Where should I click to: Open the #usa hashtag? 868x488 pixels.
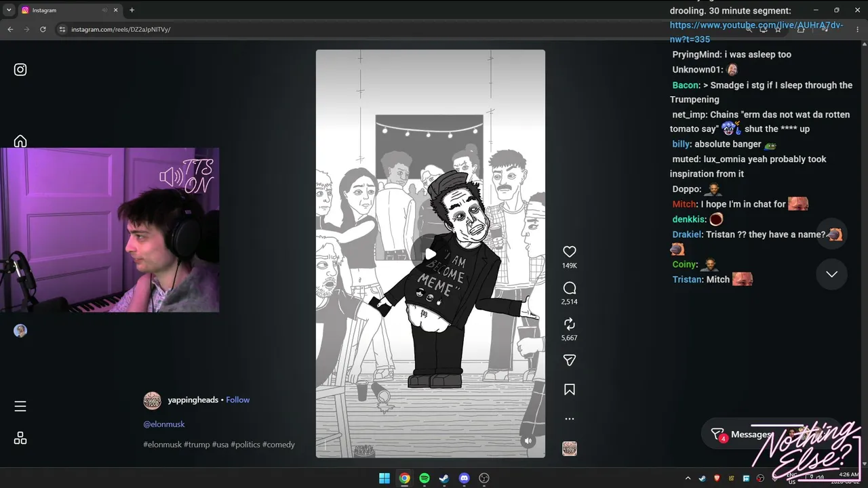[x=220, y=445]
